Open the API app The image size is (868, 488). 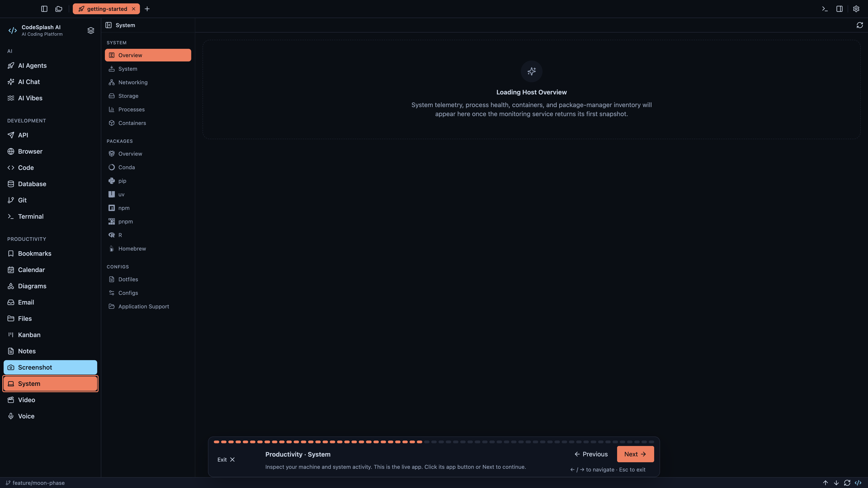click(51, 135)
